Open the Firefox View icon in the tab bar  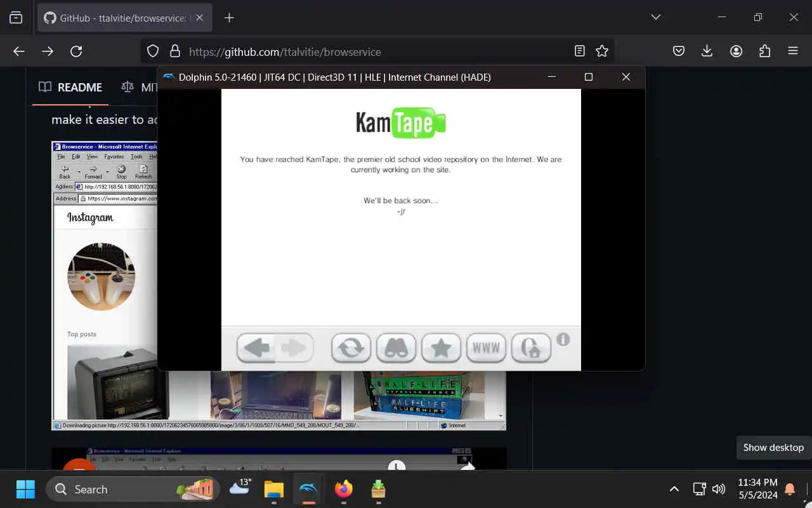tap(16, 18)
